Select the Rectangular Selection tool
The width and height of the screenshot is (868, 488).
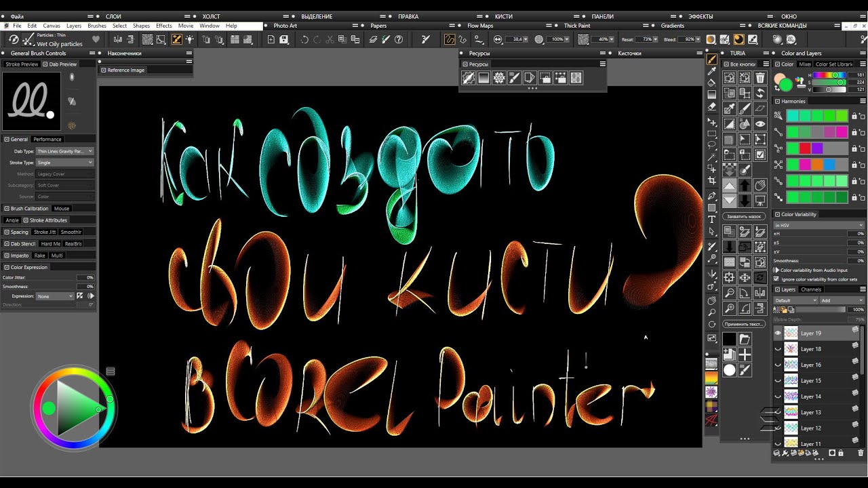pos(712,134)
